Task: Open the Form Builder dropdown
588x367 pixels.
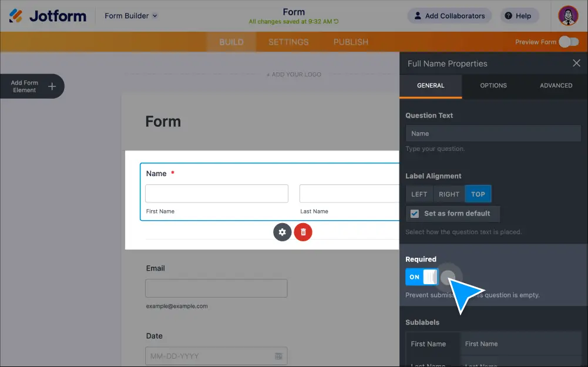Action: tap(130, 16)
